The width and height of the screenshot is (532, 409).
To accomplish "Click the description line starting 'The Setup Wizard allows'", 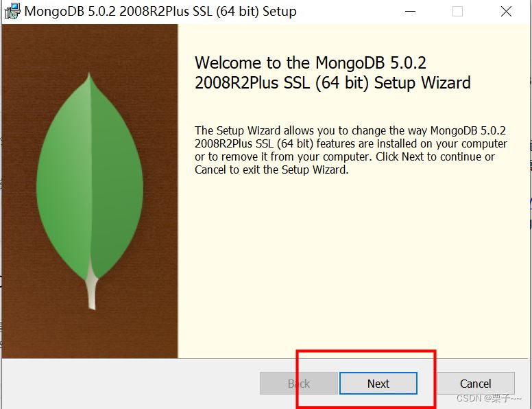I will pos(350,130).
